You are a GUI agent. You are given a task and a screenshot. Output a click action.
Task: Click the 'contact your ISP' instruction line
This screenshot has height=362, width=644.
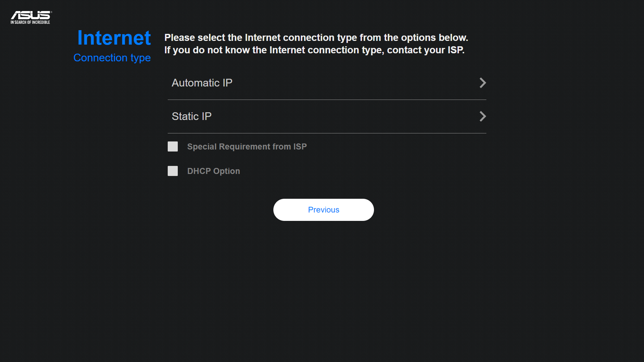[314, 50]
